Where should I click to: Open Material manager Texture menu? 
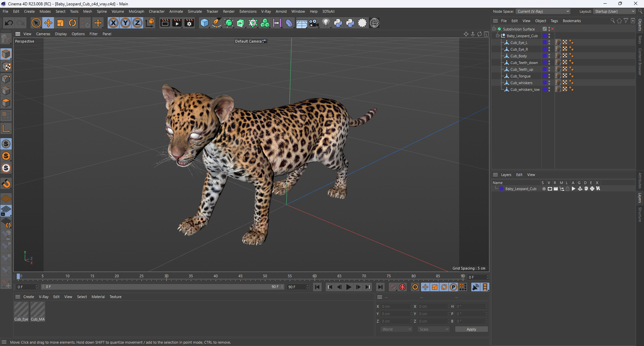pos(115,297)
